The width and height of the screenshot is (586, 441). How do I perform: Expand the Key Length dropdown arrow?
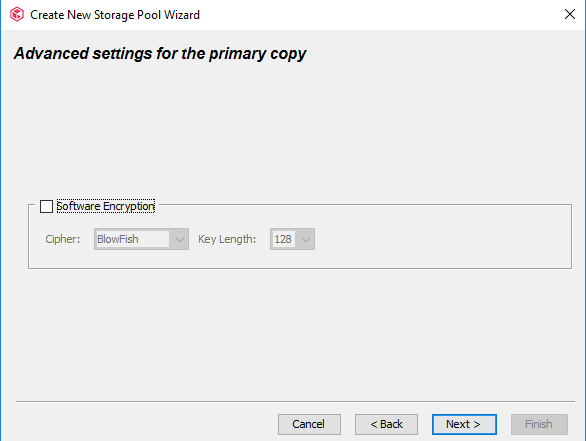point(305,239)
